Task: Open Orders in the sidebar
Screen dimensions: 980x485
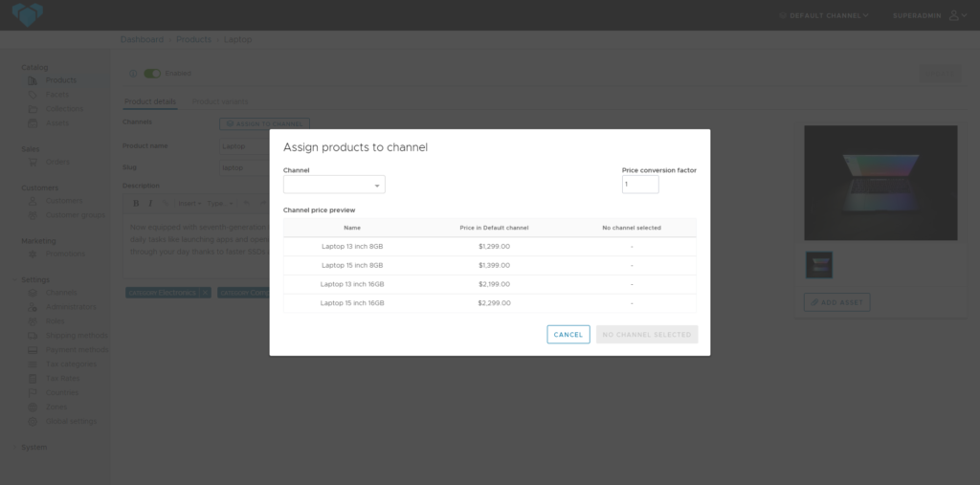Action: click(57, 162)
